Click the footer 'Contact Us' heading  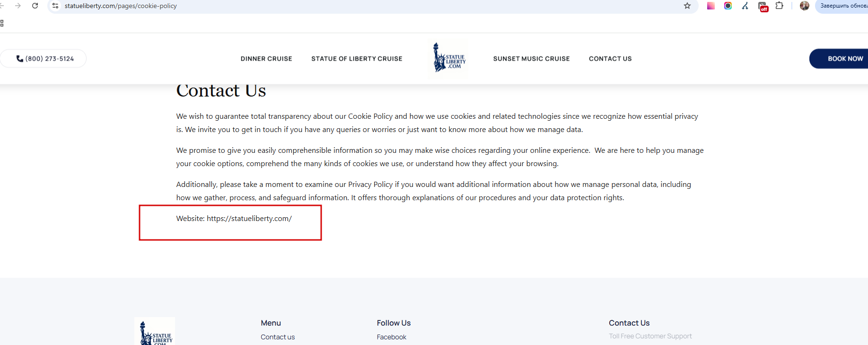tap(629, 323)
